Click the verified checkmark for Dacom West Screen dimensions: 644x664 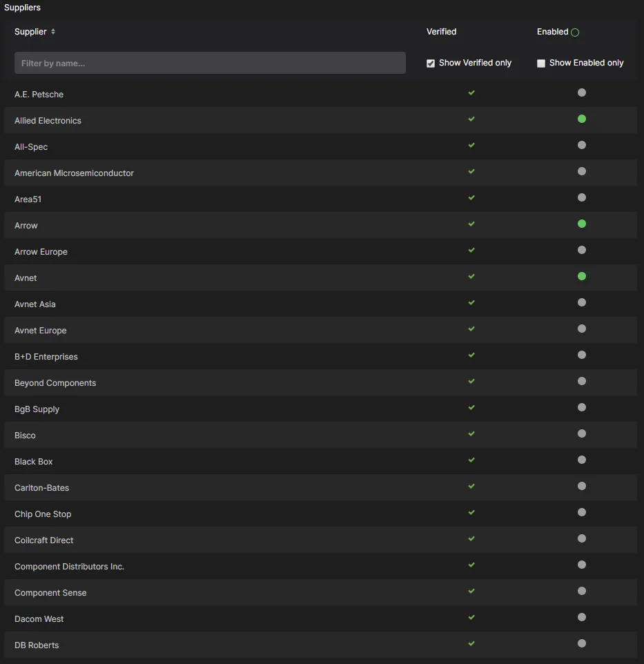click(x=471, y=618)
